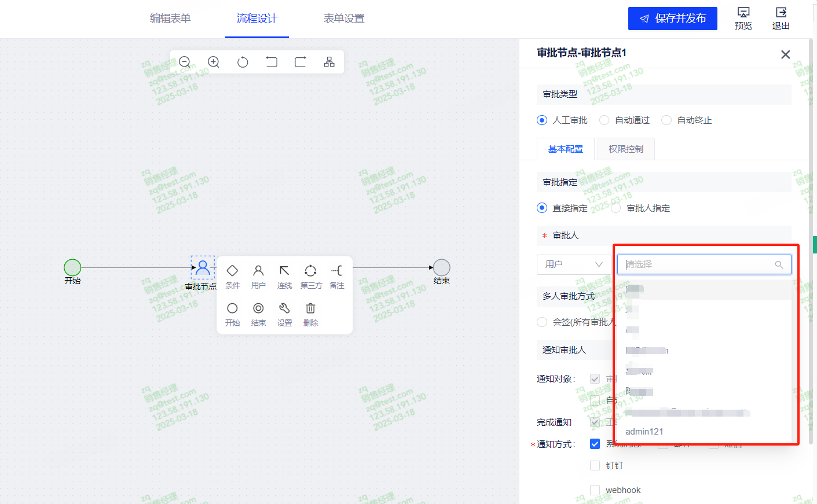Click the 保存并发布 button
Viewport: 817px width, 504px height.
tap(672, 19)
